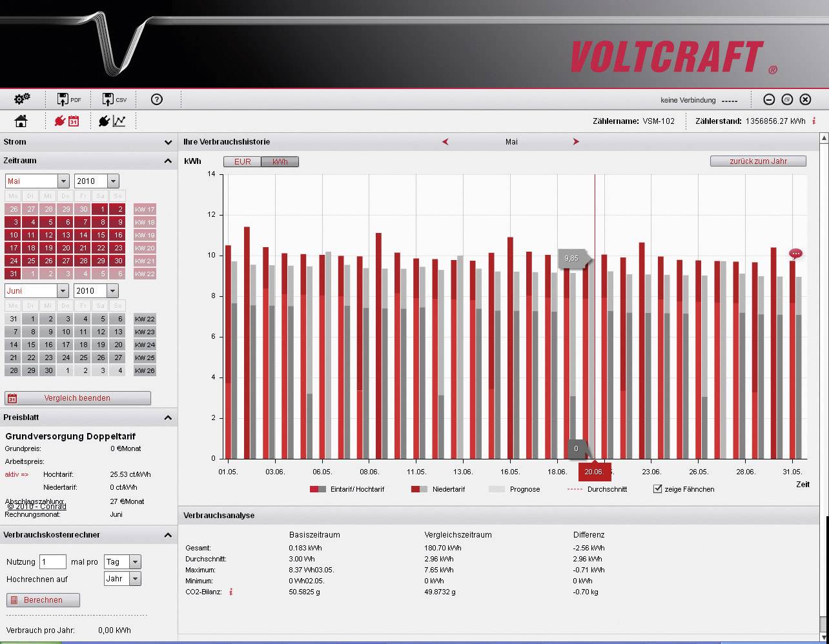829x644 pixels.
Task: Restore the Voltcraft window size
Action: (787, 99)
